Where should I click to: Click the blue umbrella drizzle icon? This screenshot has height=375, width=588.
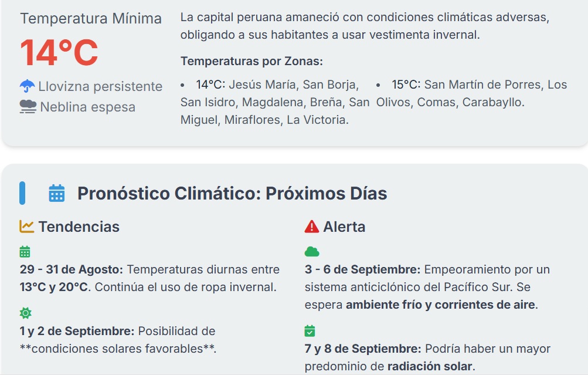pyautogui.click(x=27, y=86)
